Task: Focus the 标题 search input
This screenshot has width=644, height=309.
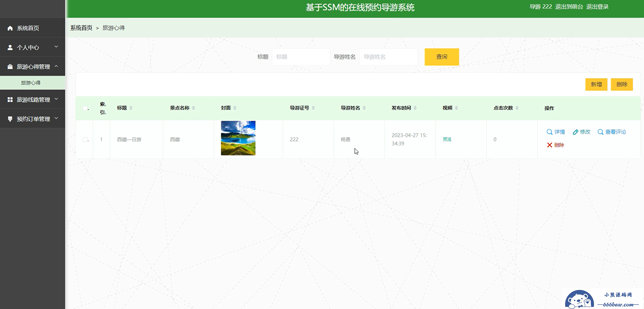Action: [x=301, y=57]
